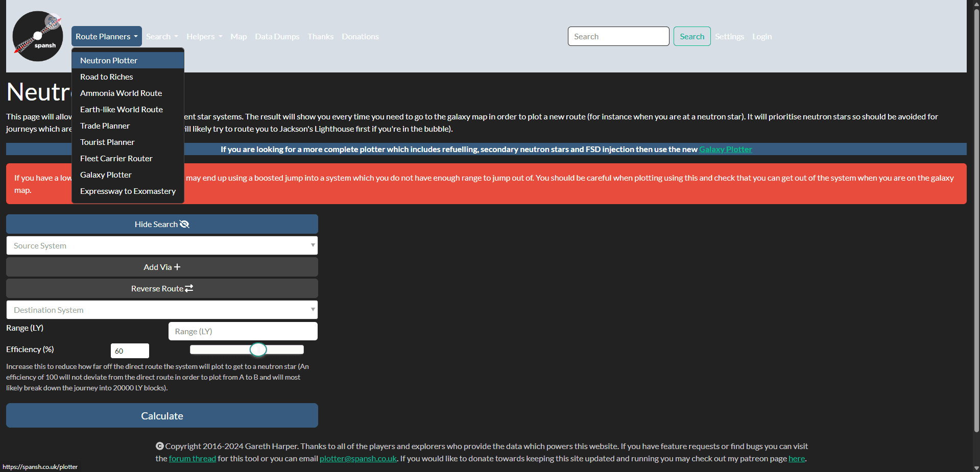Choose Galaxy Plotter from the dropdown menu
Image resolution: width=980 pixels, height=472 pixels.
tap(106, 175)
